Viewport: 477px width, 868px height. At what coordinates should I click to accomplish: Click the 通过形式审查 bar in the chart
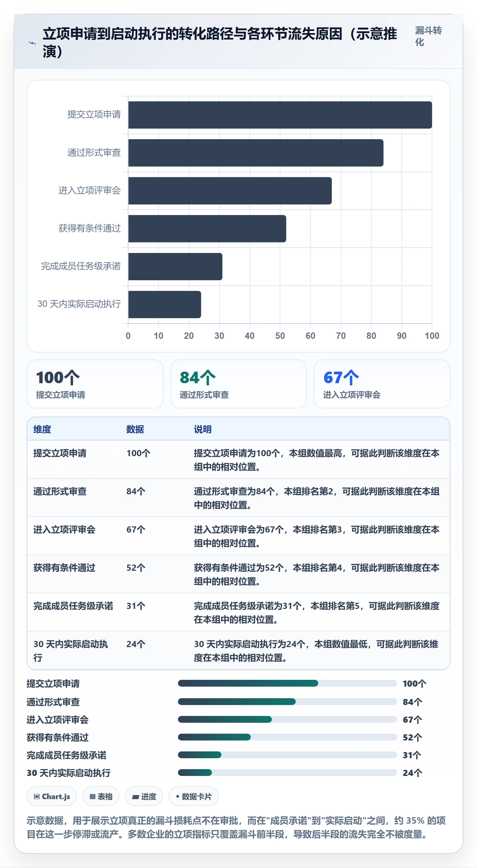[256, 153]
